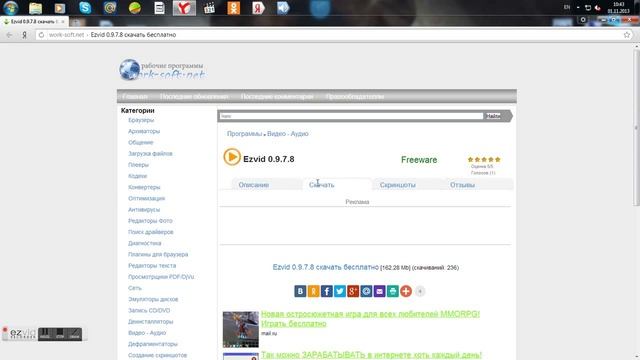Bookmark page with the star icon

pos(627,35)
